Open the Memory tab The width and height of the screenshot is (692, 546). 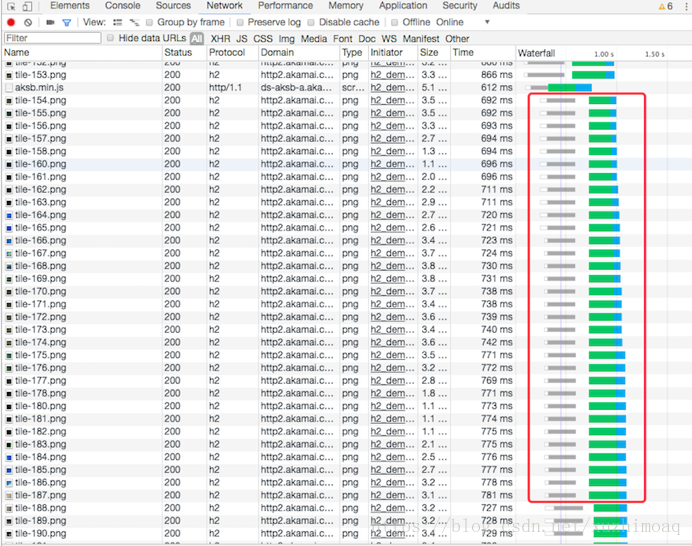[346, 6]
